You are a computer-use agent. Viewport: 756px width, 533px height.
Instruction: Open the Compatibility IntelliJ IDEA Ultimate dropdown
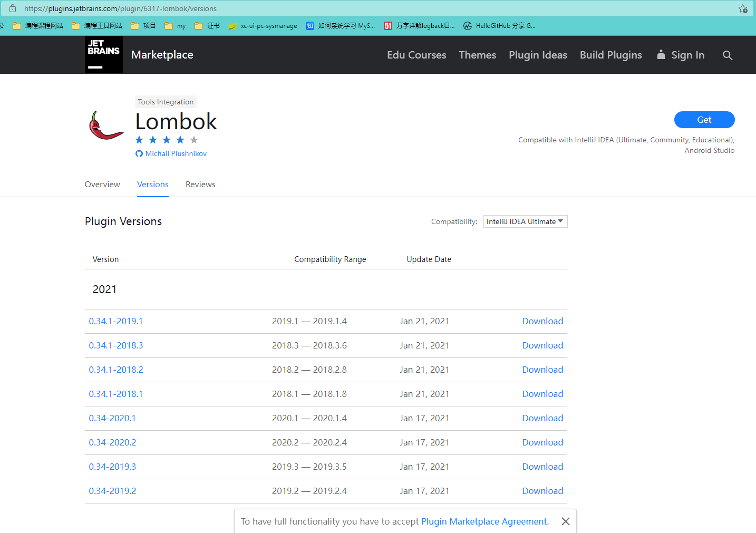[525, 221]
